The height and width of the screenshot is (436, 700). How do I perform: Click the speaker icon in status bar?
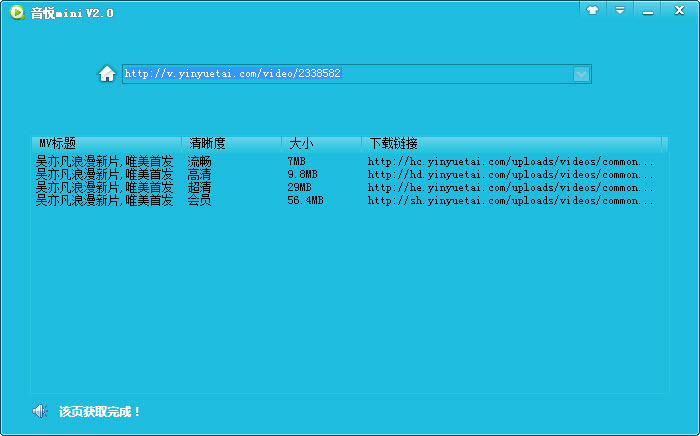(x=40, y=411)
